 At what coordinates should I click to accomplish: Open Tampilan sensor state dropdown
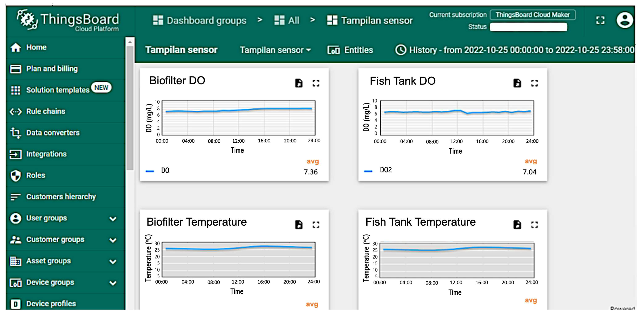(275, 50)
